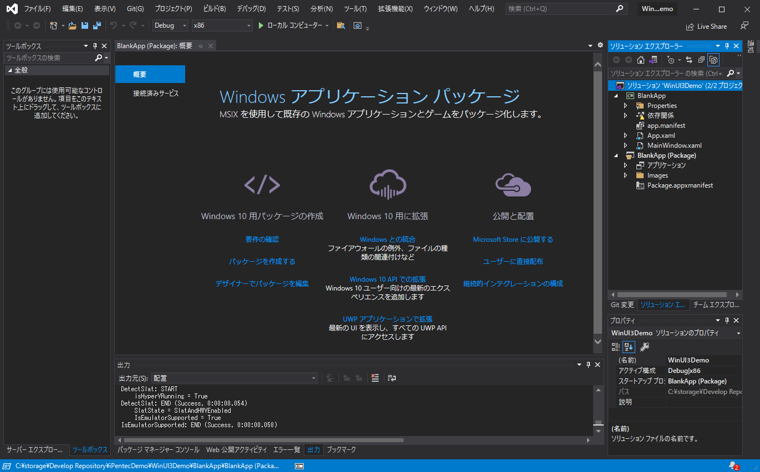
Task: Open the output source dropdown showing 配置
Action: point(235,378)
